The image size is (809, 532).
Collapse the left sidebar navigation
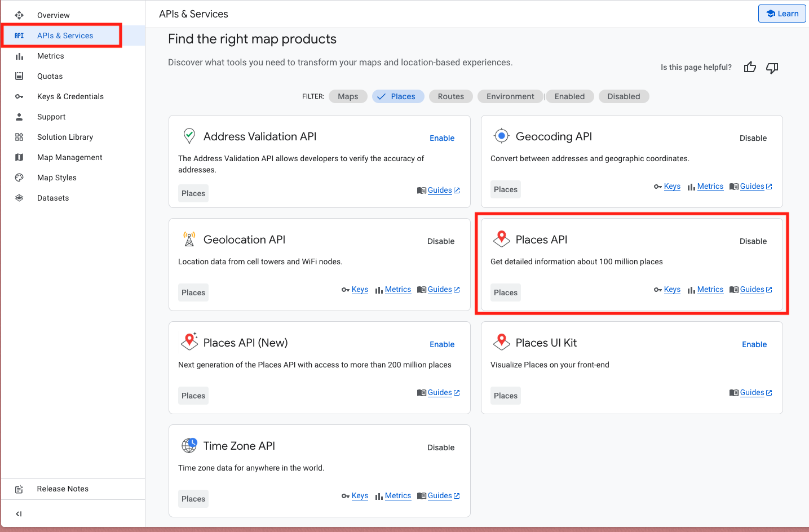(x=19, y=513)
